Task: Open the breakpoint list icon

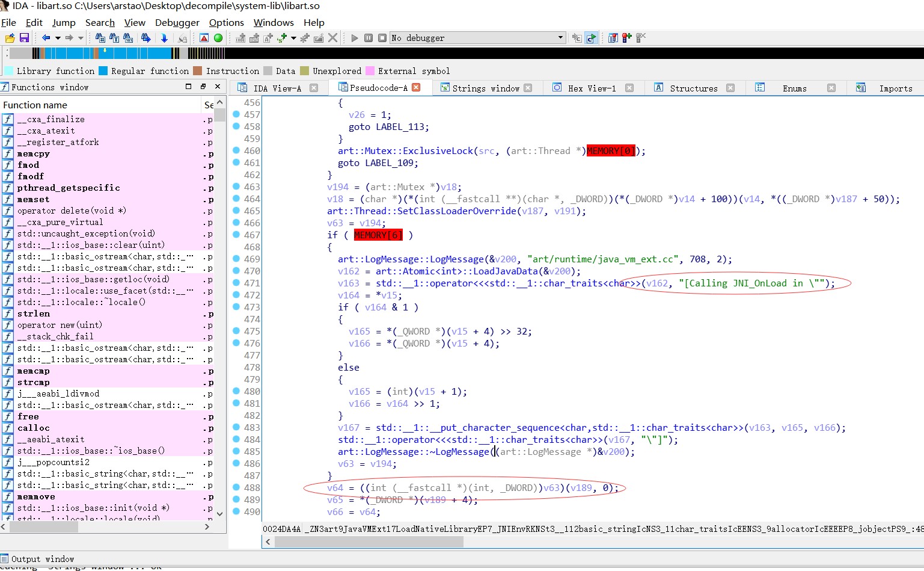Action: click(x=613, y=38)
